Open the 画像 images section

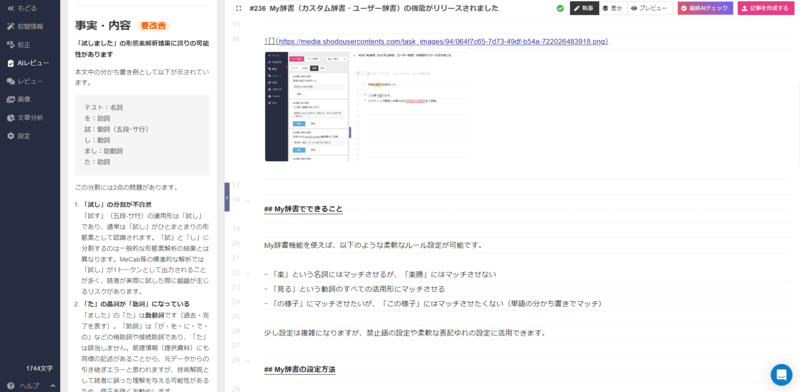(x=19, y=100)
